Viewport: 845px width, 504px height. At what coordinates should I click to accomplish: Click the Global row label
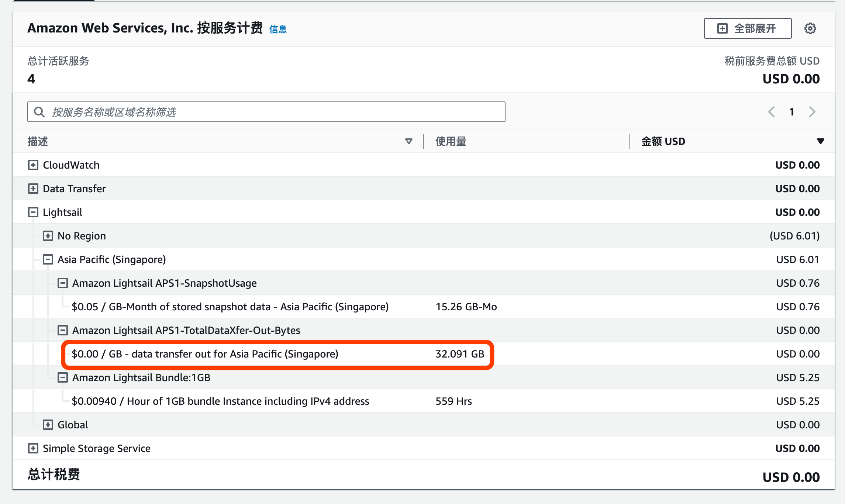[73, 425]
